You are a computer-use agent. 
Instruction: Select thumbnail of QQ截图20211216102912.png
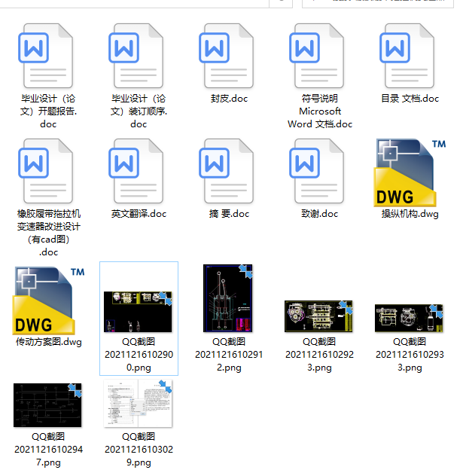pyautogui.click(x=228, y=298)
